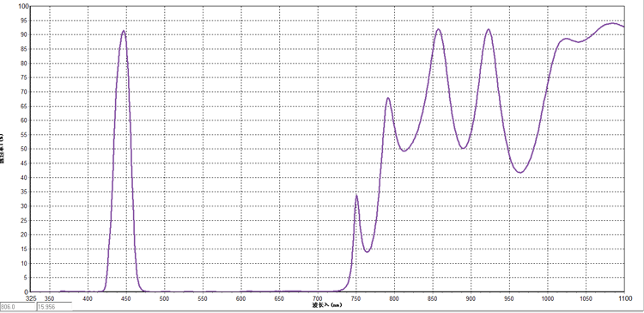
Task: Click the curve valley near 890 nm
Action: tap(464, 148)
